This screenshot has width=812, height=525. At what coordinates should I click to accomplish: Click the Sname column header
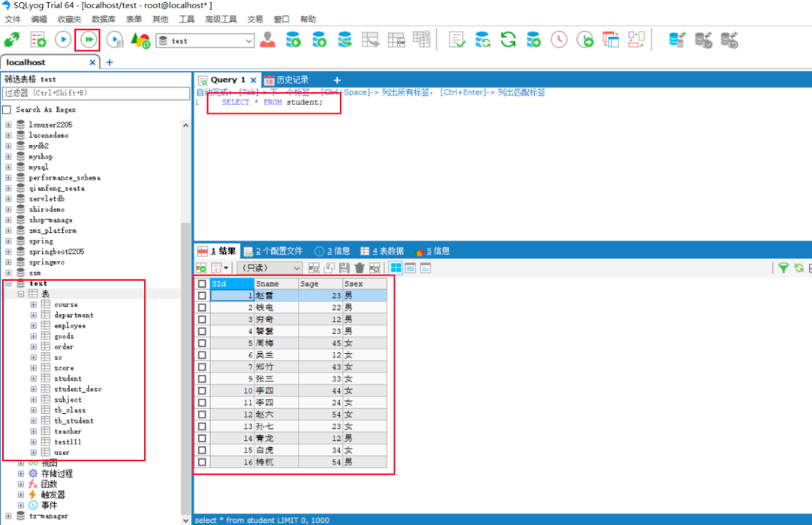275,284
